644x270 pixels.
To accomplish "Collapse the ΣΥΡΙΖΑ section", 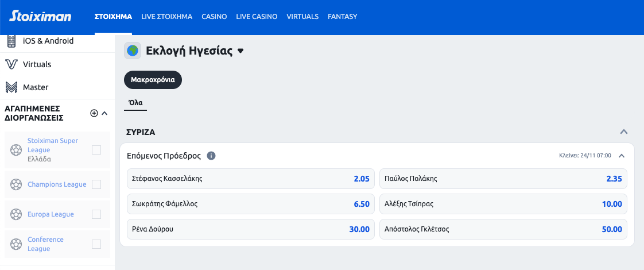I will tap(624, 132).
